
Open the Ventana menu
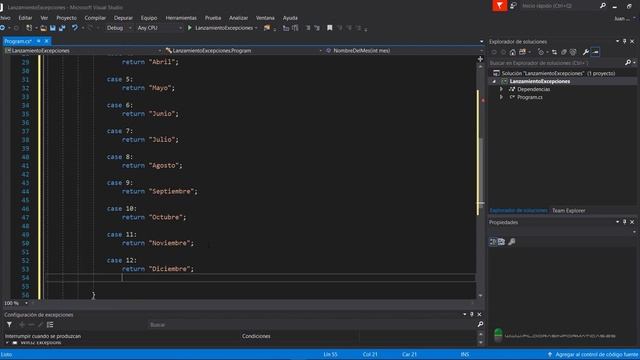pyautogui.click(x=265, y=18)
